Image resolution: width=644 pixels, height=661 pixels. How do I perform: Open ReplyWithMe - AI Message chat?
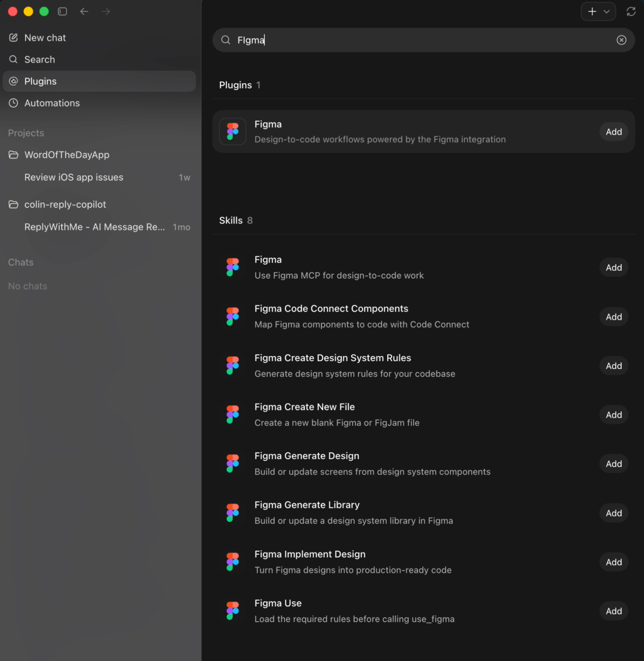[x=99, y=227]
